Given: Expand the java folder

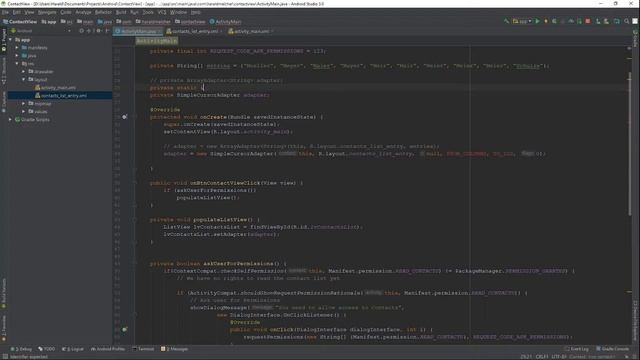Looking at the screenshot, I should click(x=17, y=56).
